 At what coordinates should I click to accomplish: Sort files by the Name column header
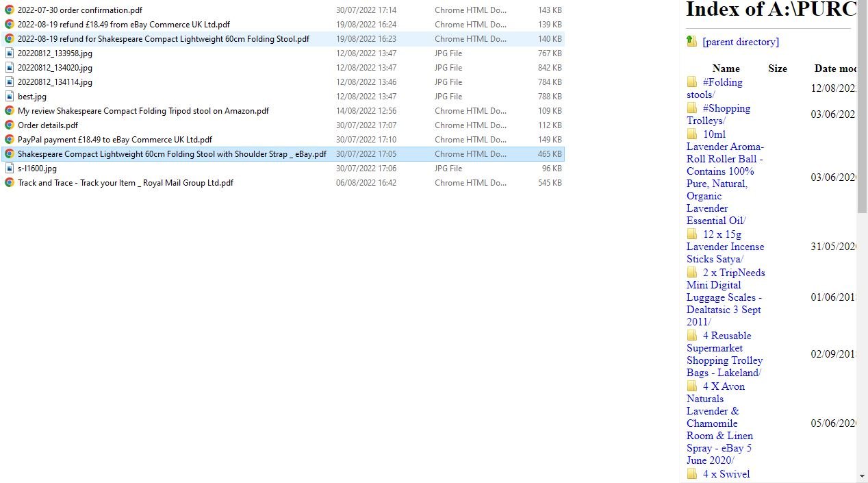(x=726, y=69)
